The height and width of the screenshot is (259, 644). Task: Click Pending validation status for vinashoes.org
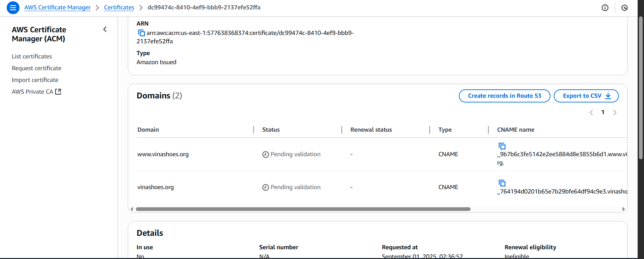pyautogui.click(x=291, y=187)
